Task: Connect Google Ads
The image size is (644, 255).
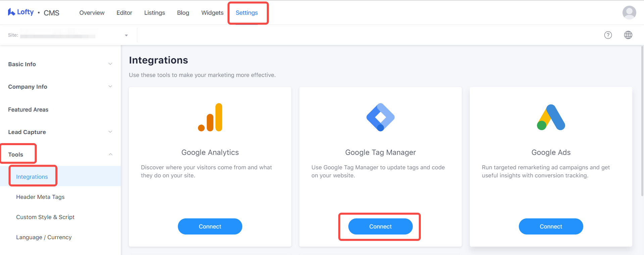Action: pyautogui.click(x=551, y=226)
